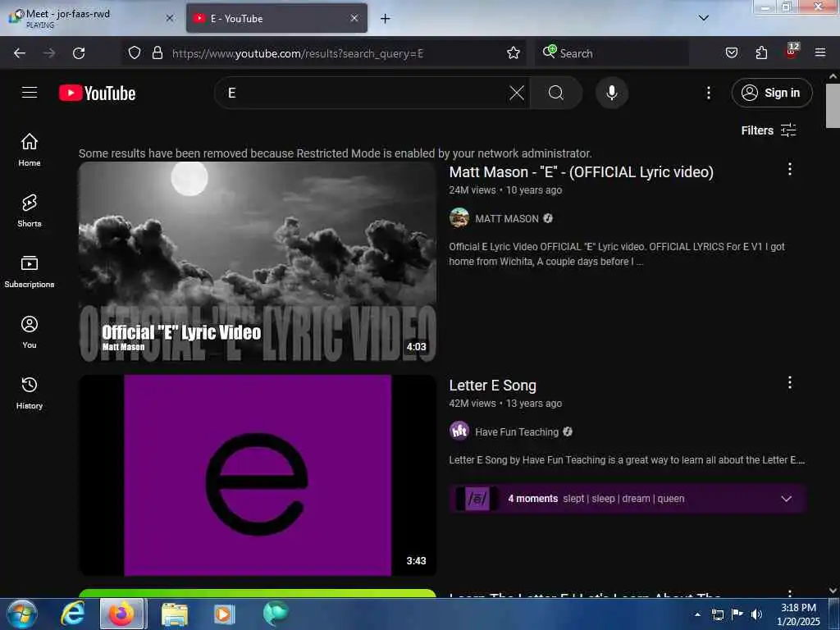Click the address bar URL
Viewport: 840px width, 630px height.
(297, 53)
